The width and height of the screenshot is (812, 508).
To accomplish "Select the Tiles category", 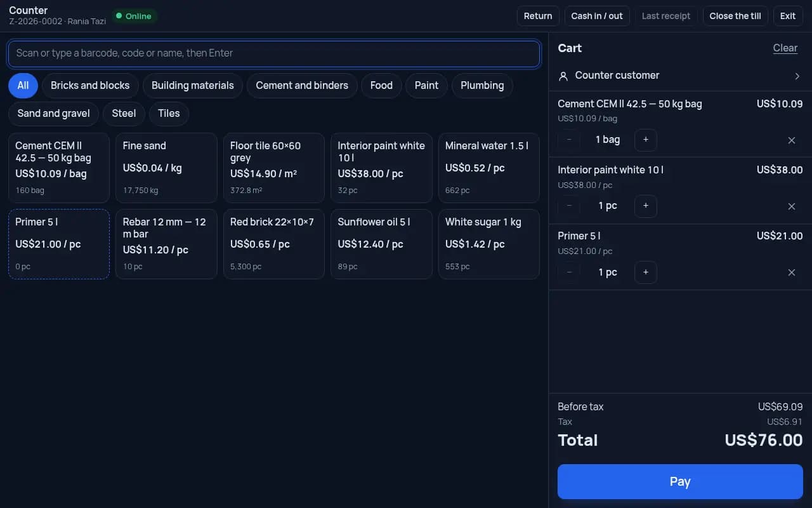I will point(169,114).
